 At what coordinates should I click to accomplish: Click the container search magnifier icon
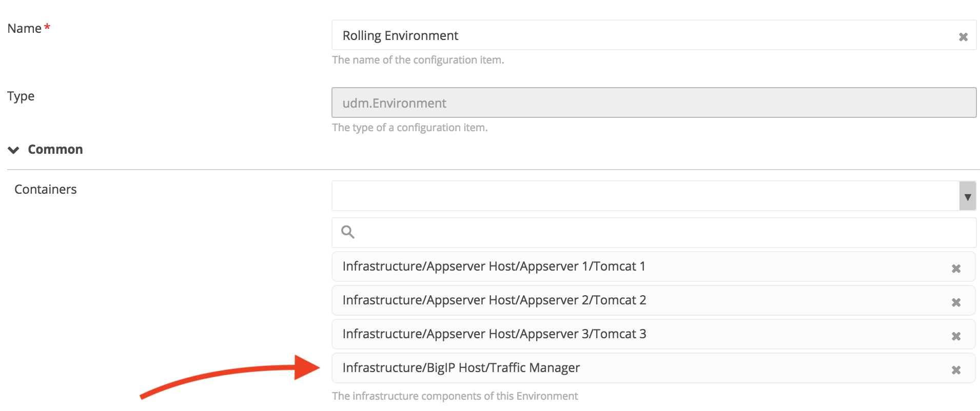tap(348, 232)
